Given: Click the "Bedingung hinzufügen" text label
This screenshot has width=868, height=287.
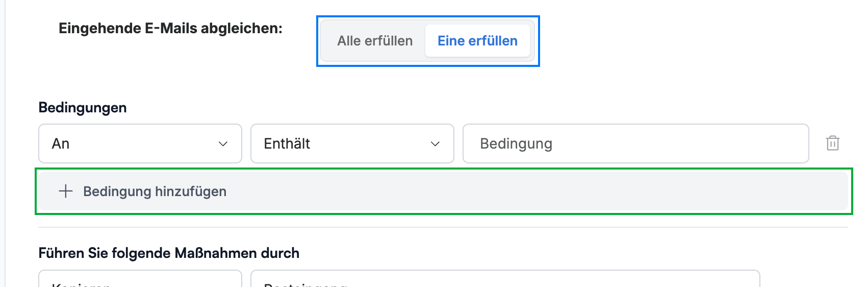Looking at the screenshot, I should click(155, 192).
